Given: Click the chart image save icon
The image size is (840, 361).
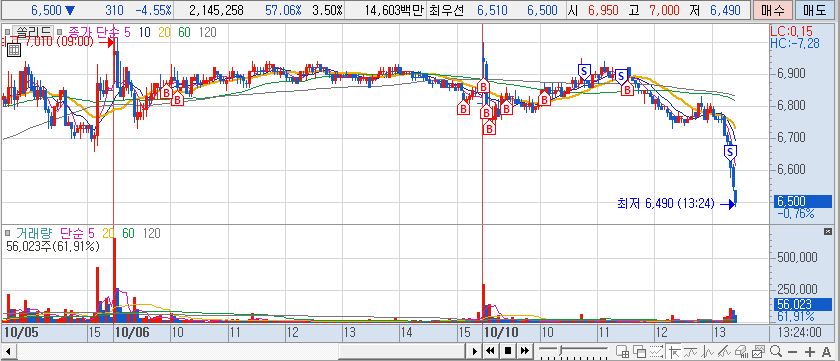Looking at the screenshot, I should click(758, 351).
